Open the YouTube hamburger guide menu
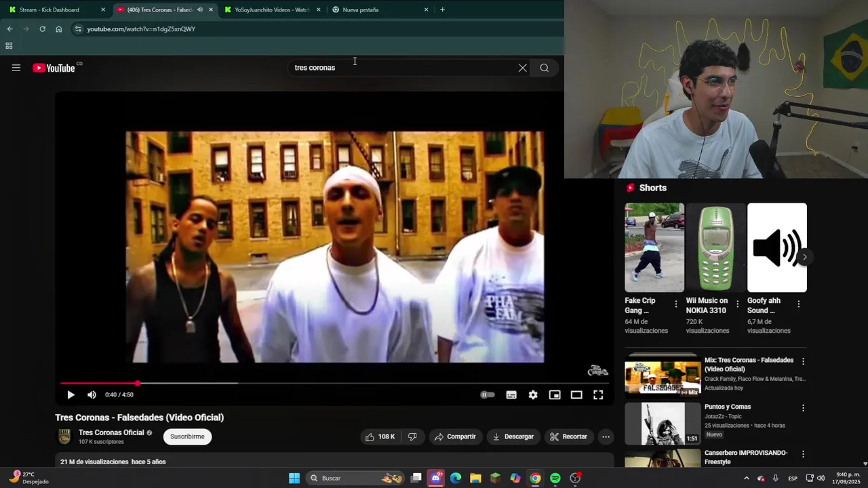The height and width of the screenshot is (488, 868). coord(16,68)
